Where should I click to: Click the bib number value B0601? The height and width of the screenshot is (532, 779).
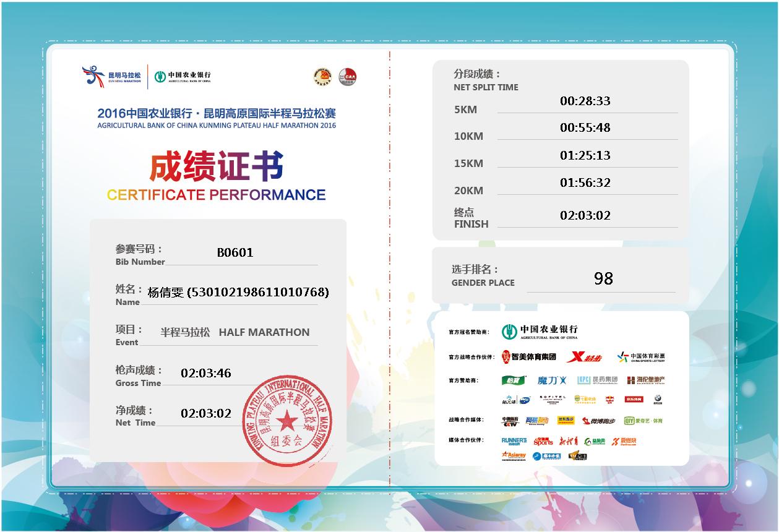235,252
